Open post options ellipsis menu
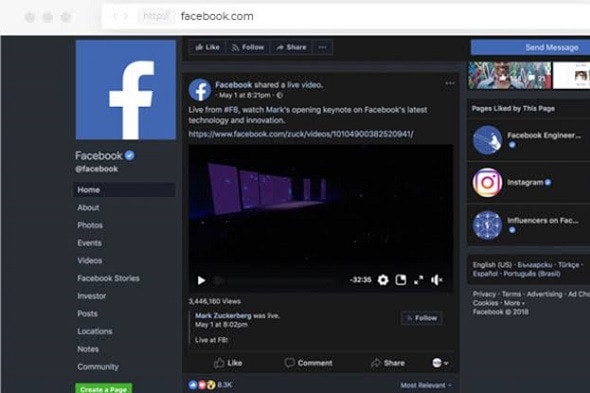590x393 pixels. [450, 83]
